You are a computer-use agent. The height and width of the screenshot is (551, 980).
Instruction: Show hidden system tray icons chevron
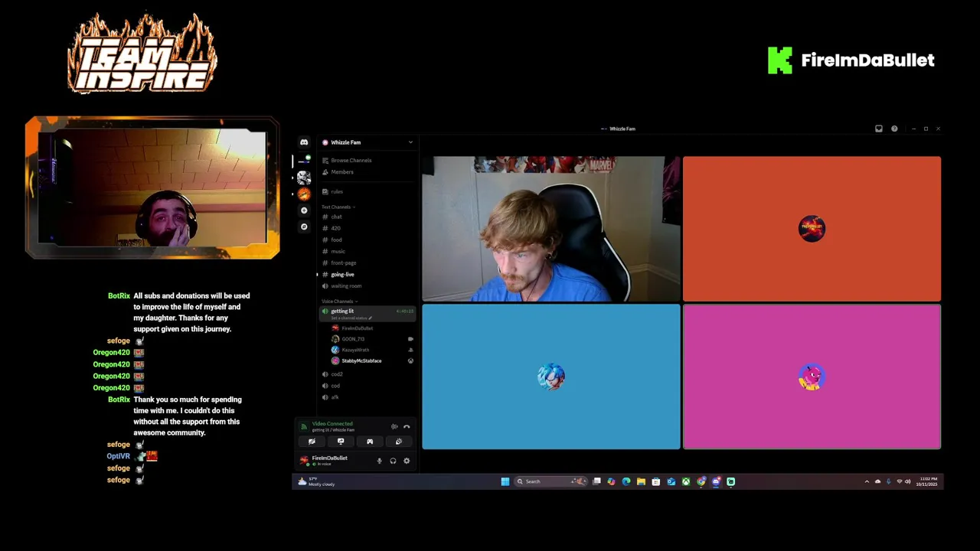pyautogui.click(x=867, y=481)
